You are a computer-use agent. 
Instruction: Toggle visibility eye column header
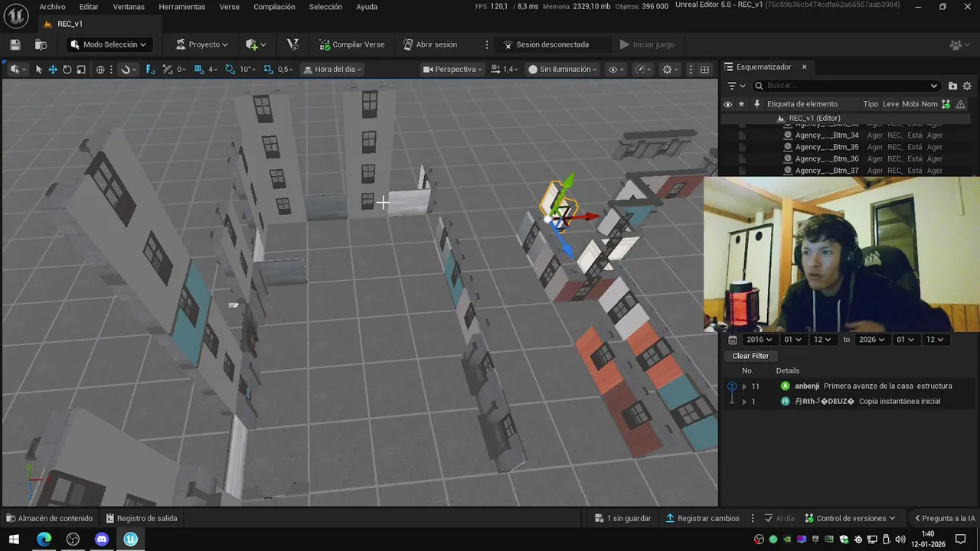click(727, 104)
